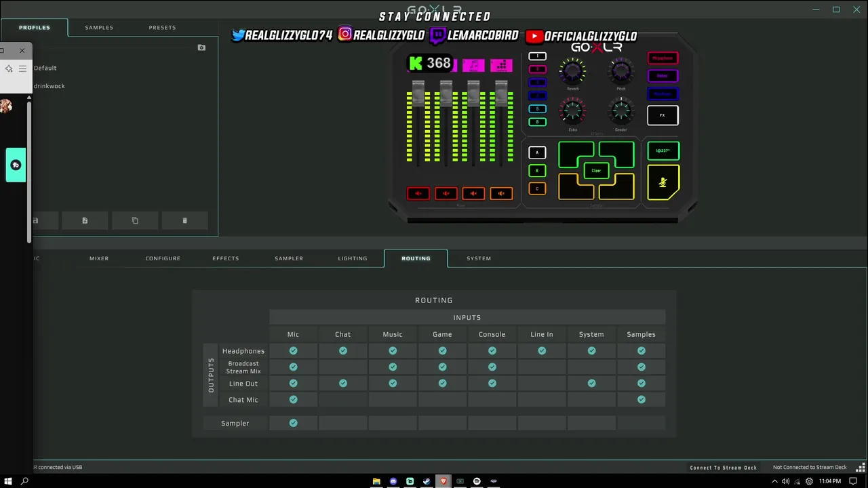Select sampler bank B button
This screenshot has width=868, height=488.
tap(537, 171)
